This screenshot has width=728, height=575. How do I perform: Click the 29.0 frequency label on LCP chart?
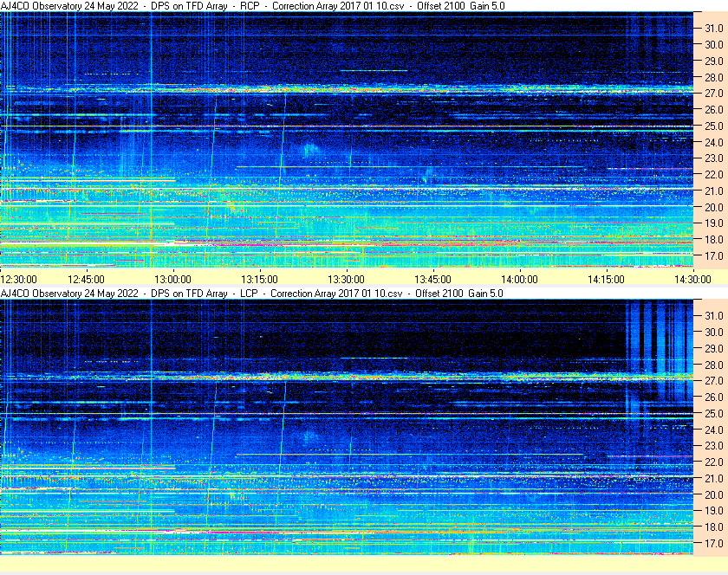point(714,348)
